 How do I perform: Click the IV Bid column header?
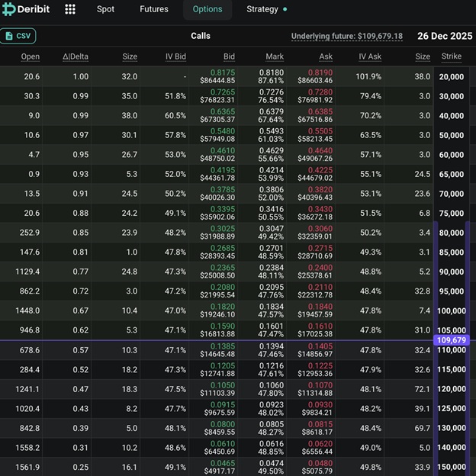point(175,56)
